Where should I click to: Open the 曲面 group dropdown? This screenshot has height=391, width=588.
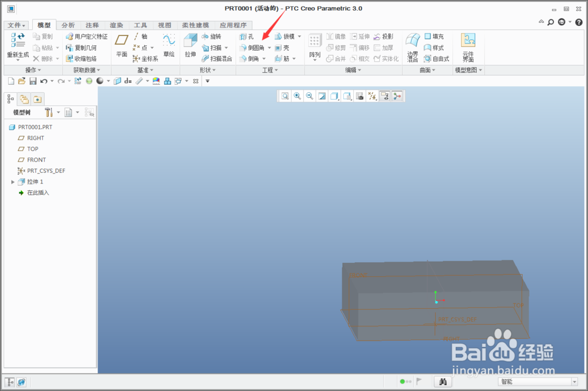tap(427, 70)
